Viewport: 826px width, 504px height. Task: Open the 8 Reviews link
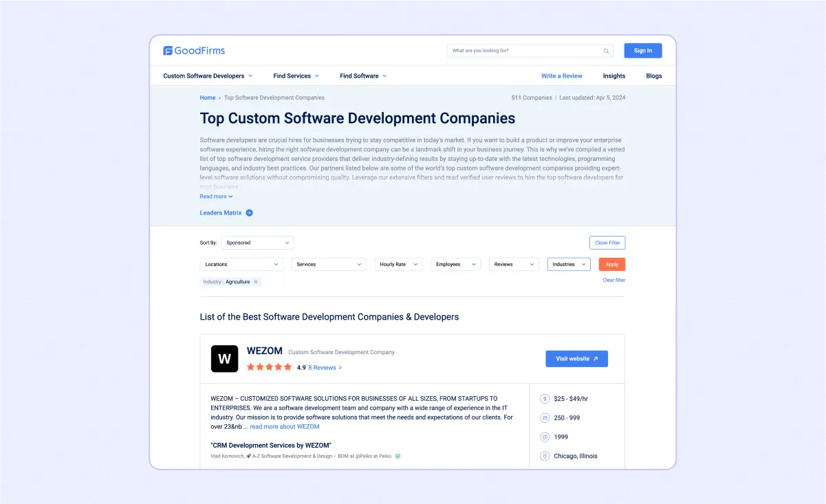(x=323, y=368)
